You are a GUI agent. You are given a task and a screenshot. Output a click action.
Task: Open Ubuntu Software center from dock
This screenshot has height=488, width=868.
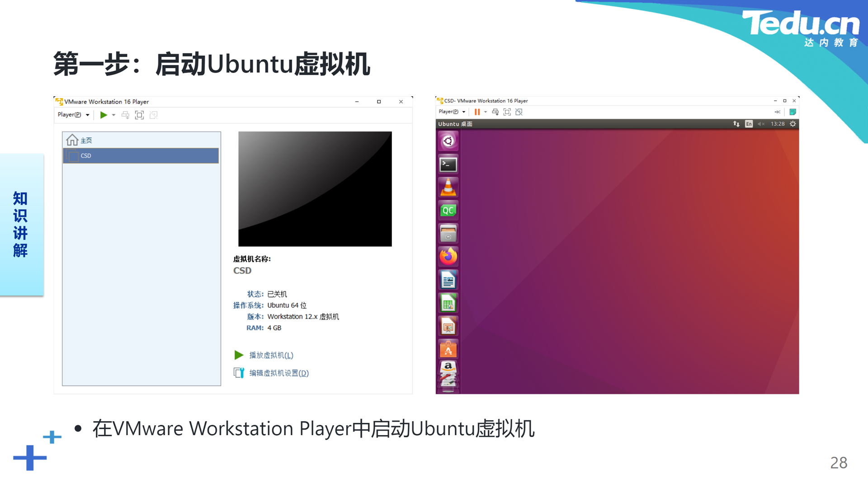coord(448,349)
